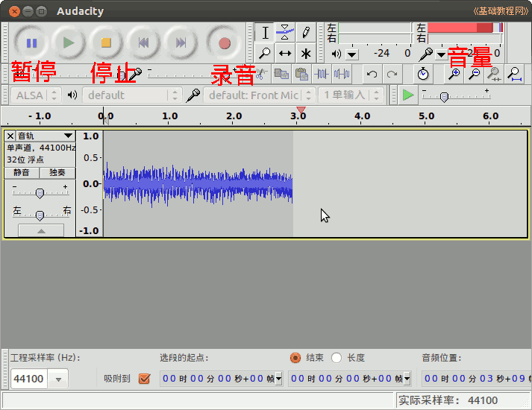Open the Sync-Lock clock icon
Screen dimensions: 532x410
click(x=423, y=74)
